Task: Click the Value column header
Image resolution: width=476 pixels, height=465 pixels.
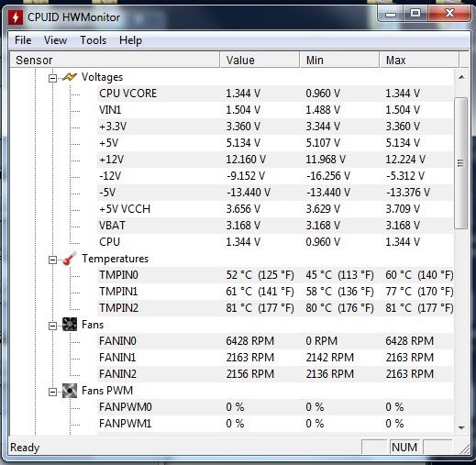Action: point(260,60)
